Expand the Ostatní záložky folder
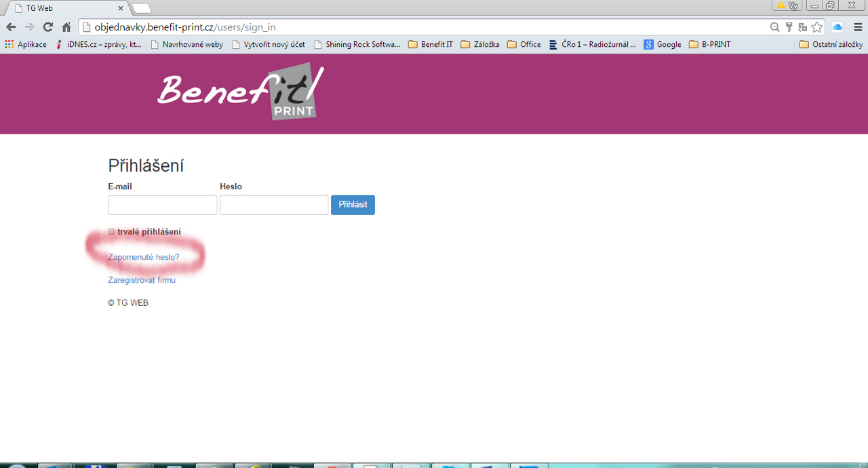 coord(831,44)
